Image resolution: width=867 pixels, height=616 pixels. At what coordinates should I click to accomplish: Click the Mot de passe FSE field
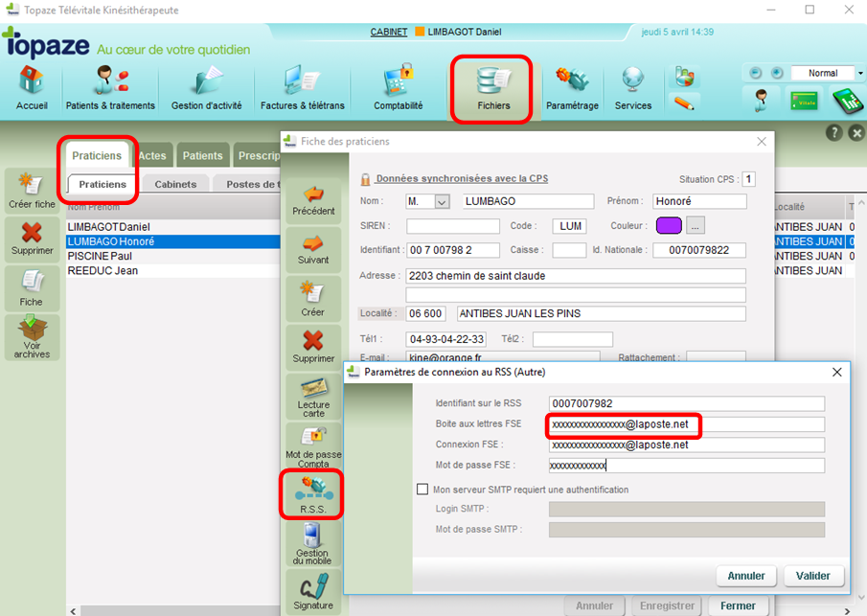[687, 465]
